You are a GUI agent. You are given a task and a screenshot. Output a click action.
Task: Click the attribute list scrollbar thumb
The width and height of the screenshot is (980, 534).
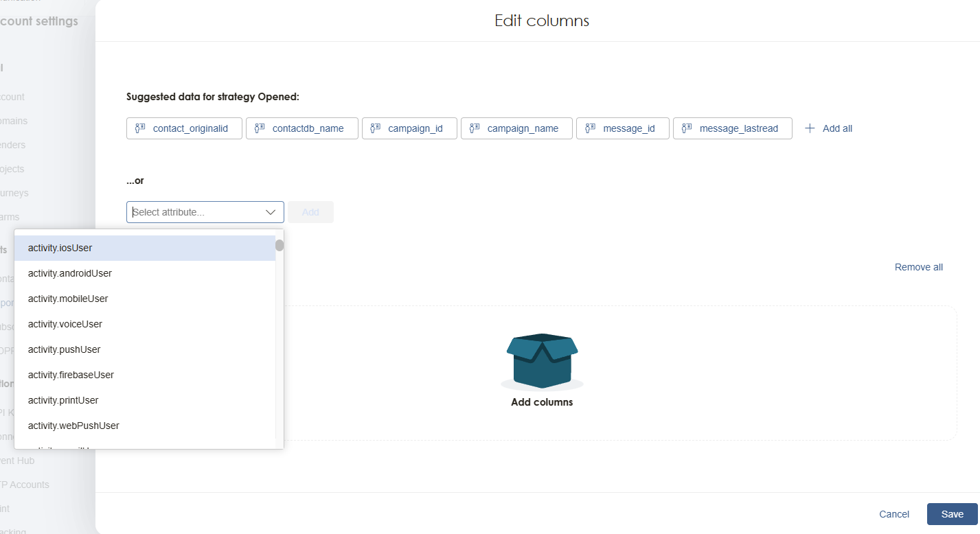280,246
